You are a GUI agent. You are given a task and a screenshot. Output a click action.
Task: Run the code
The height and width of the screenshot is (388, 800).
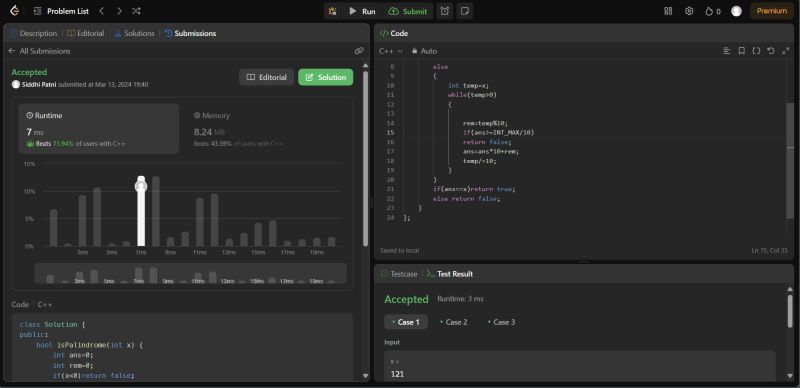tap(362, 11)
